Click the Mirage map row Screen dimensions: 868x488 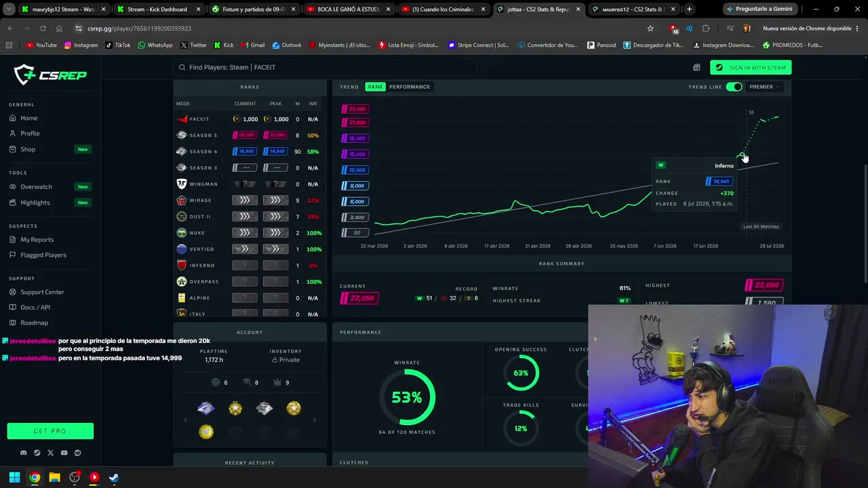pyautogui.click(x=250, y=201)
